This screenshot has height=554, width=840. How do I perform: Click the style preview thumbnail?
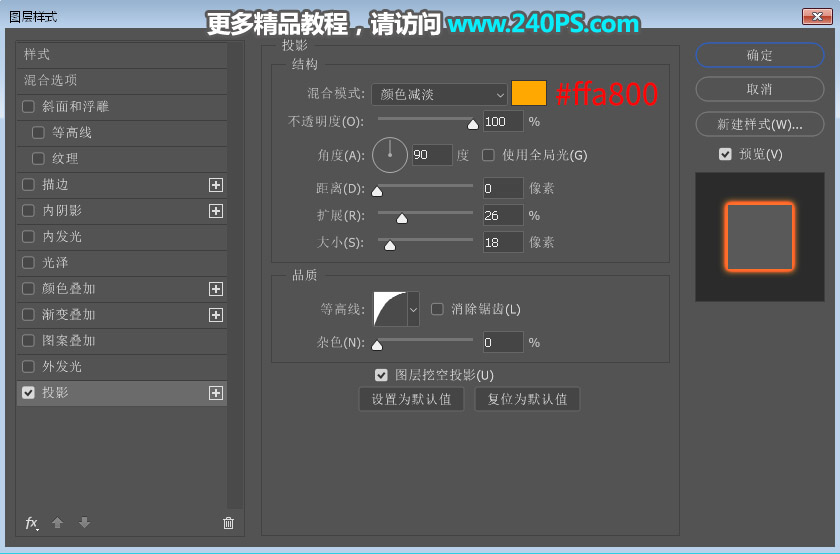[760, 237]
